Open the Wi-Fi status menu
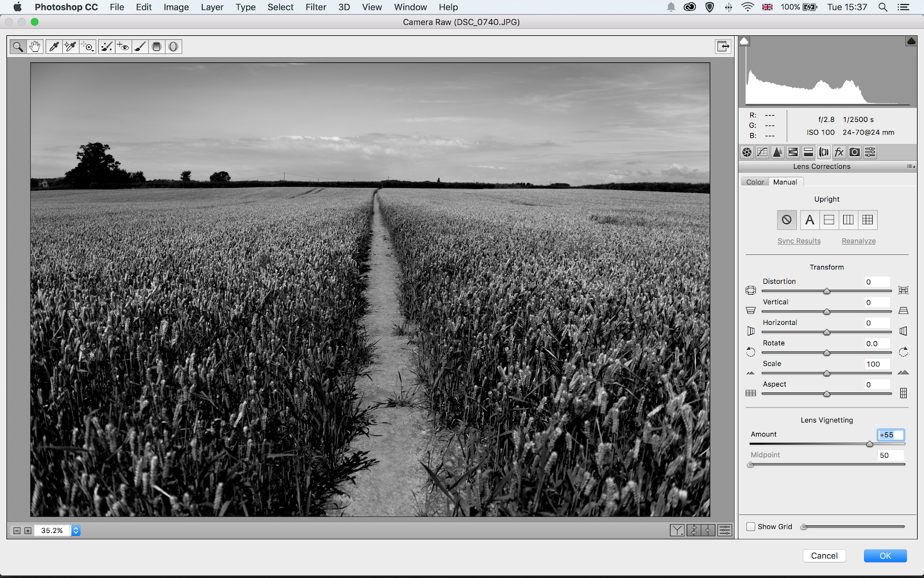Image resolution: width=924 pixels, height=578 pixels. (x=748, y=7)
